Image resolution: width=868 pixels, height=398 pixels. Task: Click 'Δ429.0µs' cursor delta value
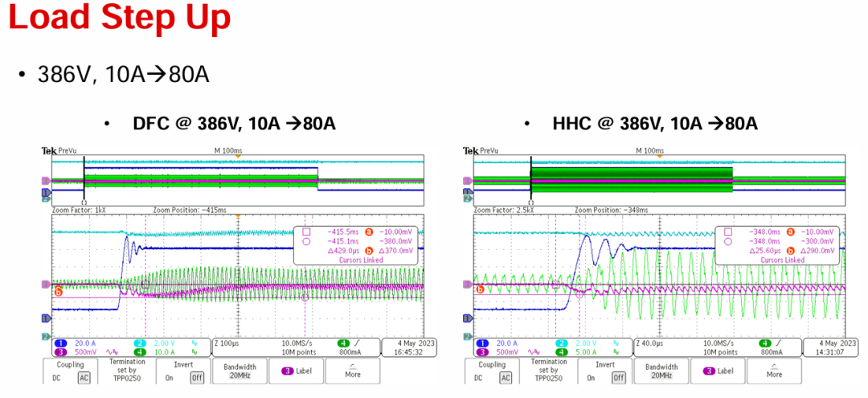344,250
